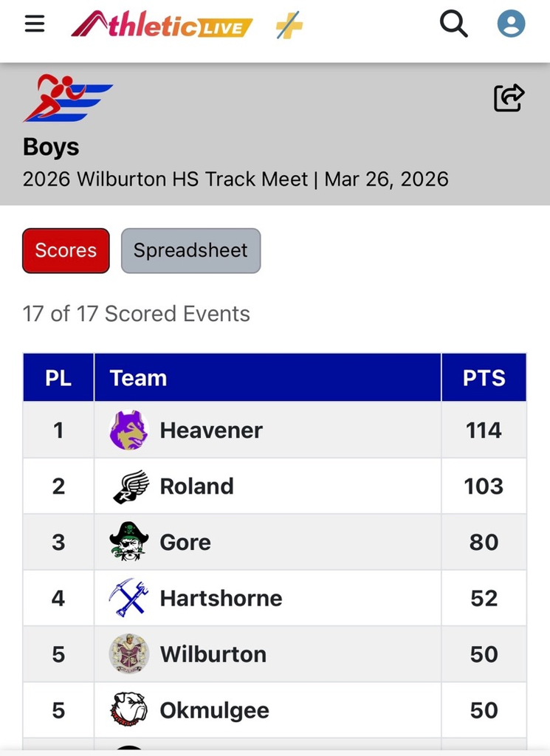Open the AthleticLIVE plus icon

coord(289,26)
